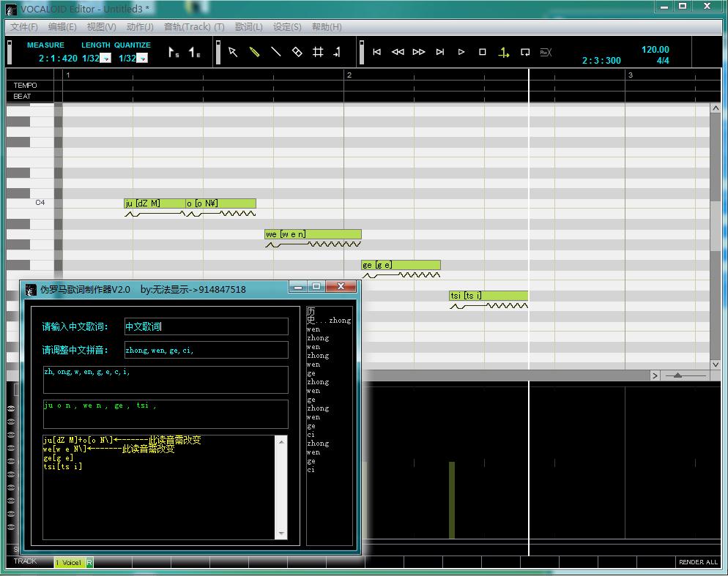Select the eraser tool
The width and height of the screenshot is (728, 576).
pyautogui.click(x=297, y=52)
